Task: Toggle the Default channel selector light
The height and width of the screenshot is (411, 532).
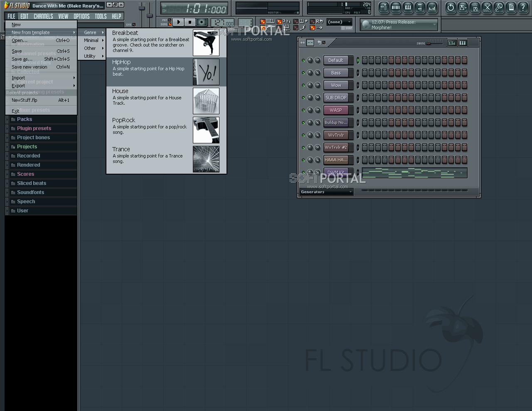Action: pyautogui.click(x=357, y=60)
